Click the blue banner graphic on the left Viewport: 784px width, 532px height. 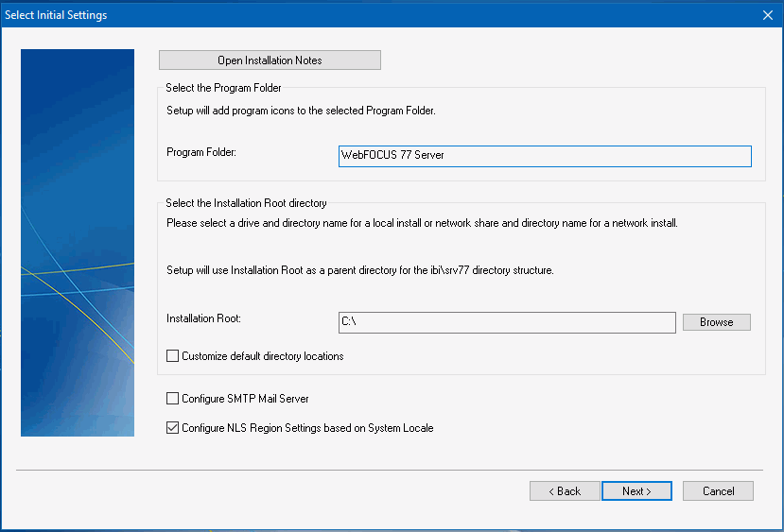tap(78, 243)
